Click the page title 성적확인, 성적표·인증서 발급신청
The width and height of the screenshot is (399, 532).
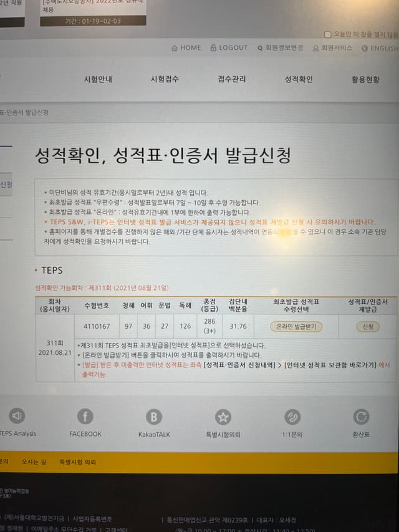point(163,155)
